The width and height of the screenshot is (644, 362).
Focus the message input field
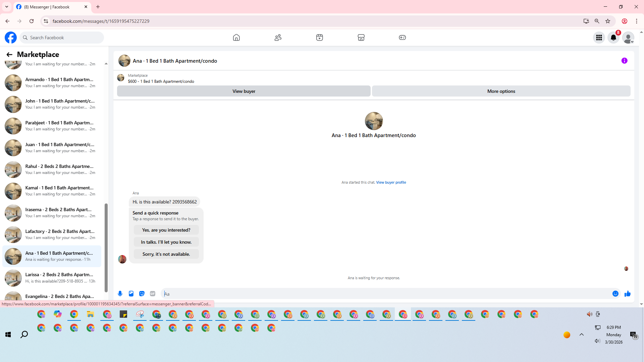pos(386,294)
